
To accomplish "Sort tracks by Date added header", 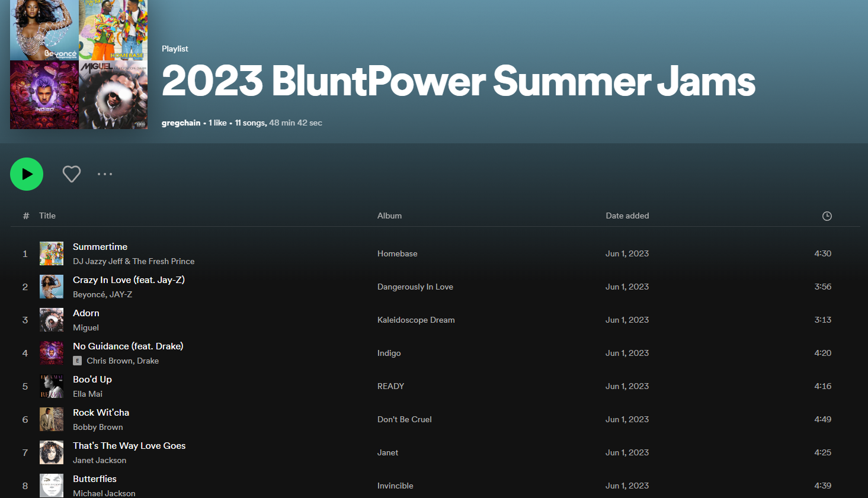I will 627,216.
